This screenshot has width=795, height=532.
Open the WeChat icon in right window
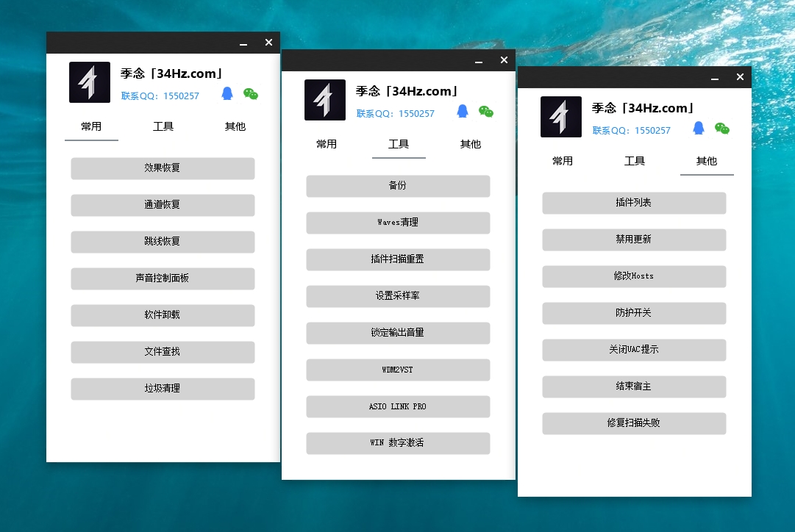click(x=722, y=129)
